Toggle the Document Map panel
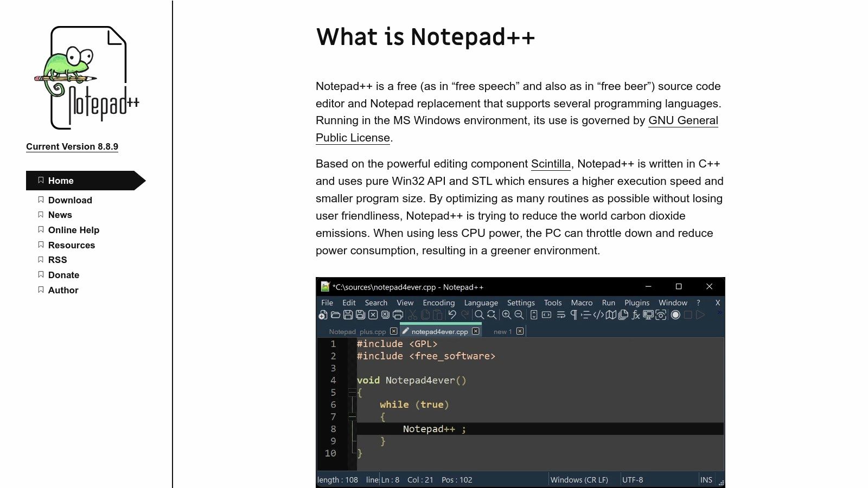868x488 pixels. point(611,314)
